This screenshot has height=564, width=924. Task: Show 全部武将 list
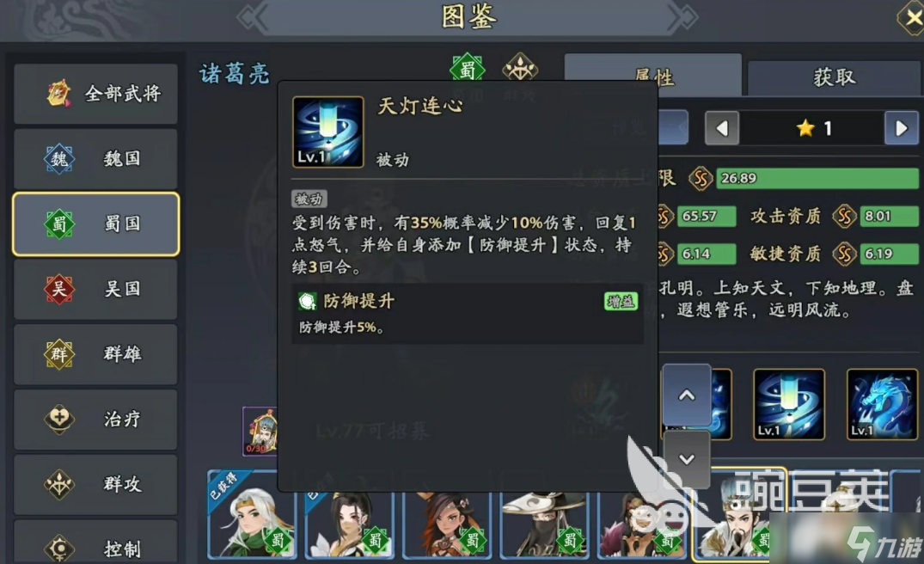click(95, 94)
